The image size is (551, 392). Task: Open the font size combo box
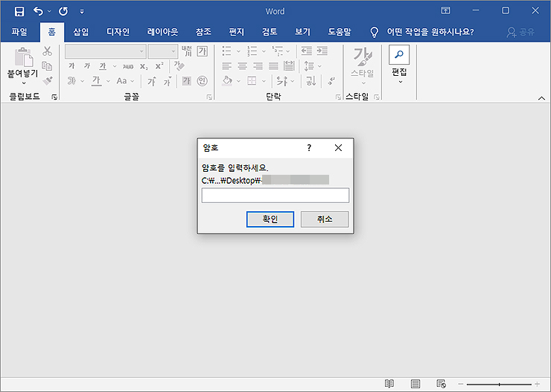[162, 51]
